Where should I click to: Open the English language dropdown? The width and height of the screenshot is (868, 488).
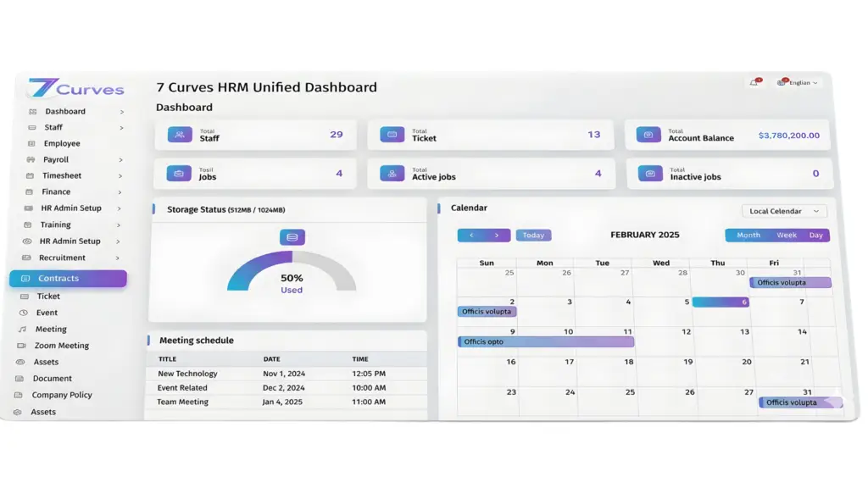pyautogui.click(x=798, y=83)
